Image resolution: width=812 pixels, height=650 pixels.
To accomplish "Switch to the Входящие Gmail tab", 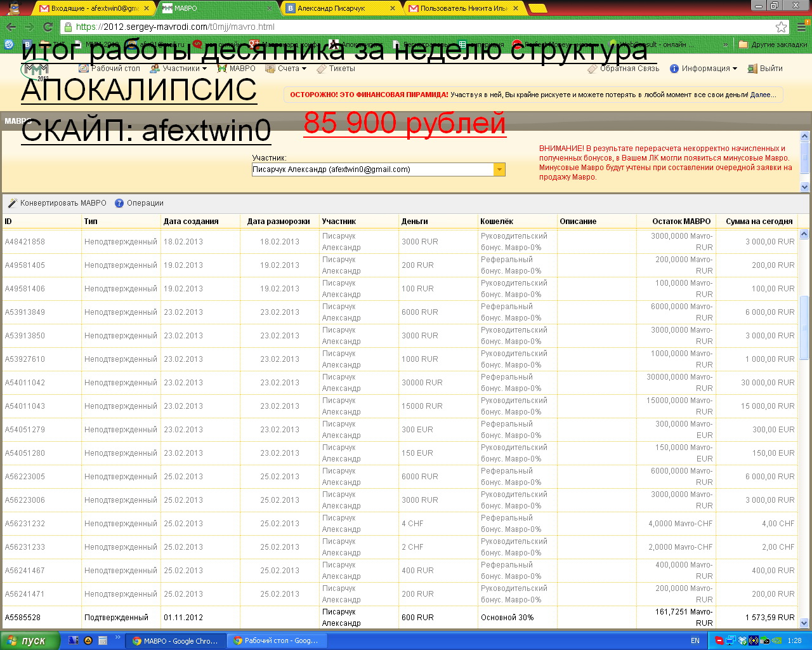I will coord(95,8).
